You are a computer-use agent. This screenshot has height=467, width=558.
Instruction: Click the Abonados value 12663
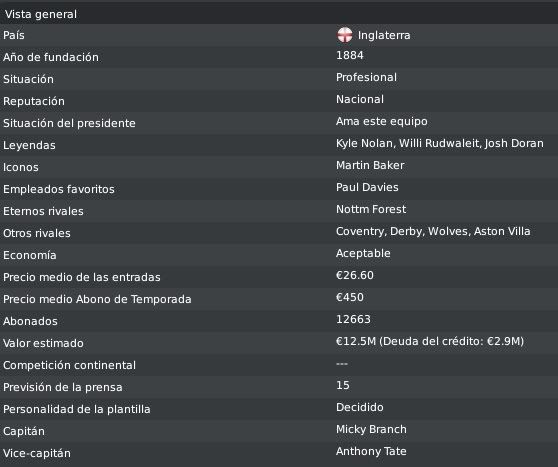[353, 319]
